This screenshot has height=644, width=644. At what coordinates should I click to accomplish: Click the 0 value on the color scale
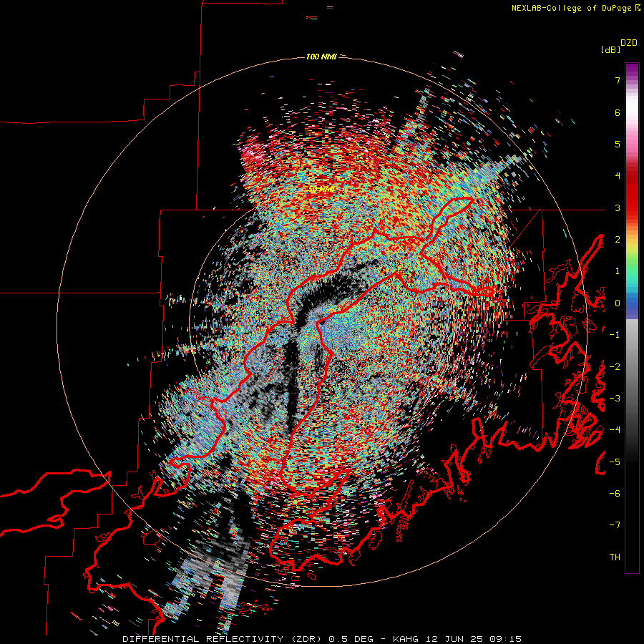tap(618, 303)
